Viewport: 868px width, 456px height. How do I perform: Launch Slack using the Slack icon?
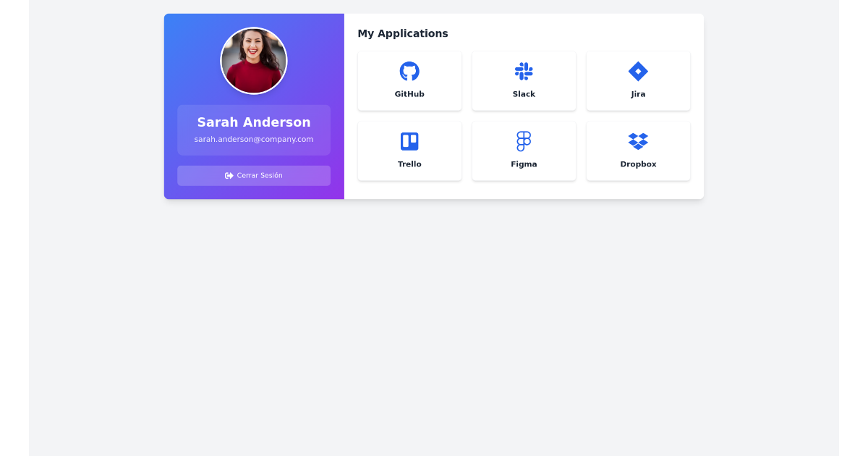524,71
